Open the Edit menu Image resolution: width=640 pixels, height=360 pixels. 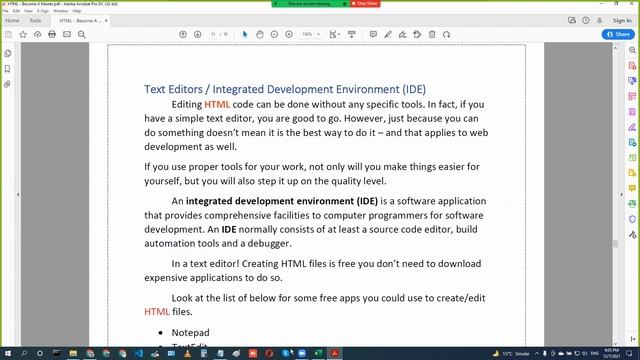coord(16,11)
